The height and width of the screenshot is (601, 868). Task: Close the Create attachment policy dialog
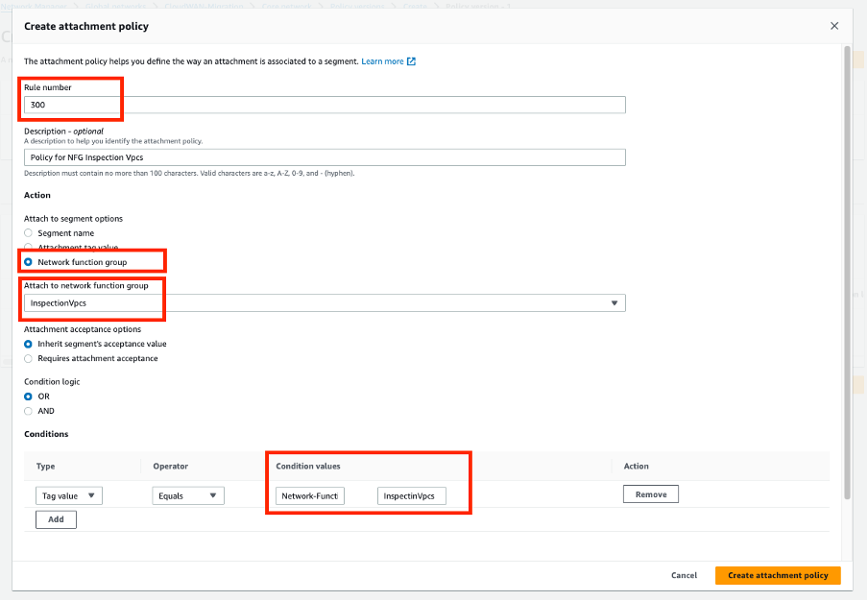point(834,26)
